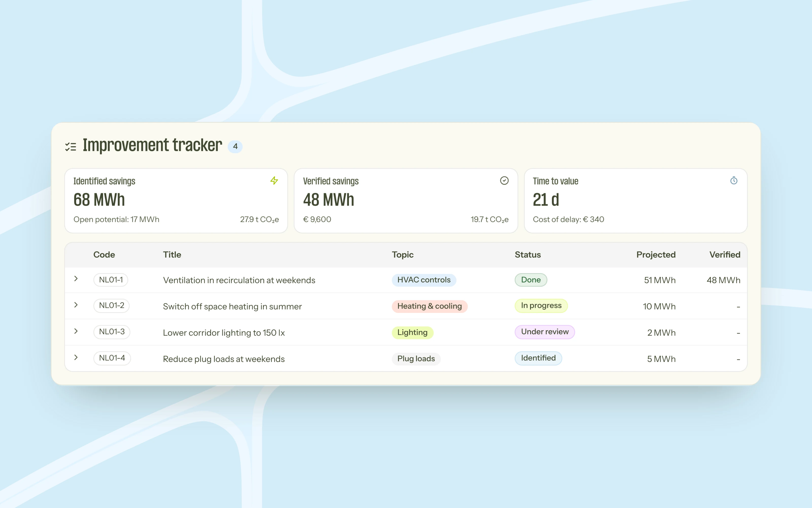Sort by the Projected column header
Image resolution: width=812 pixels, height=508 pixels.
coord(656,255)
